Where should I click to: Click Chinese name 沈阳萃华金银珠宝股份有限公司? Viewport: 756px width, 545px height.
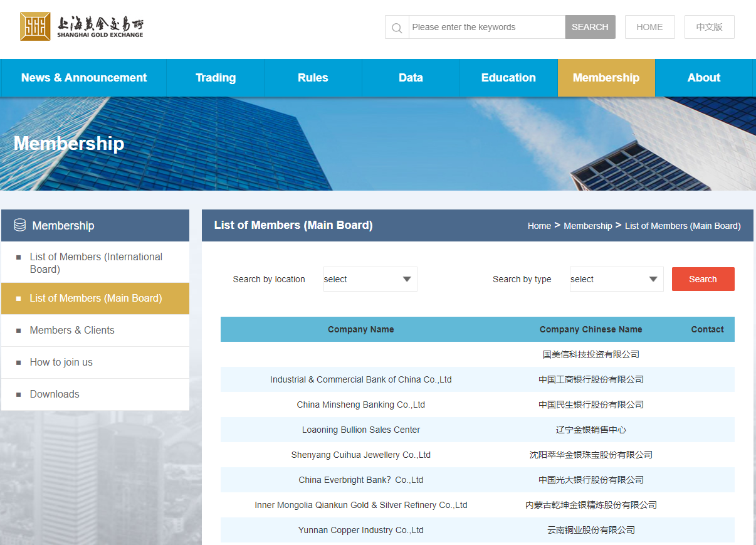coord(591,455)
